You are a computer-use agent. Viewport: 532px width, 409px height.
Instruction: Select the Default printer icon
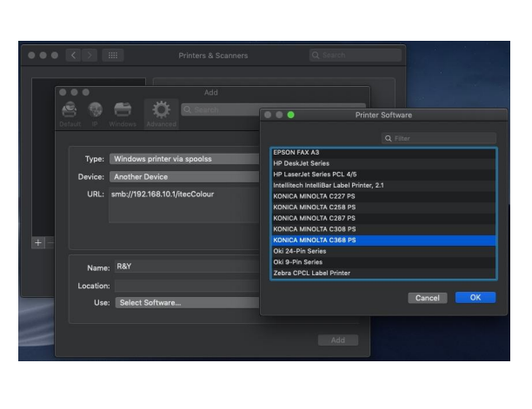70,111
